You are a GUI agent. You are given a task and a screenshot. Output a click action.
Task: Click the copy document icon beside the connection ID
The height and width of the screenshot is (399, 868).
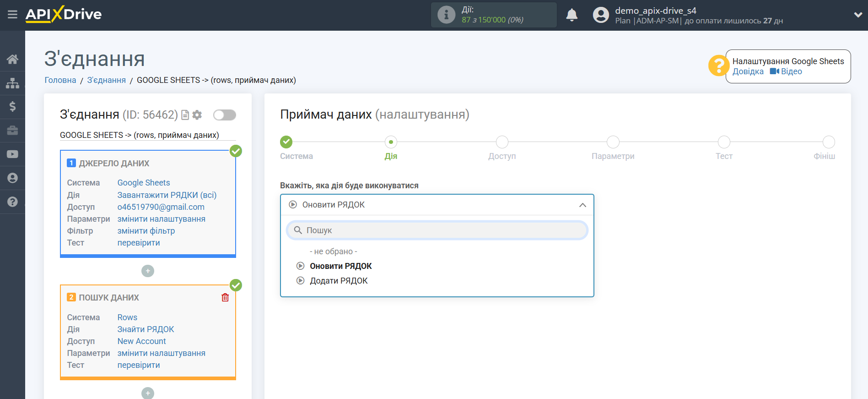coord(185,115)
